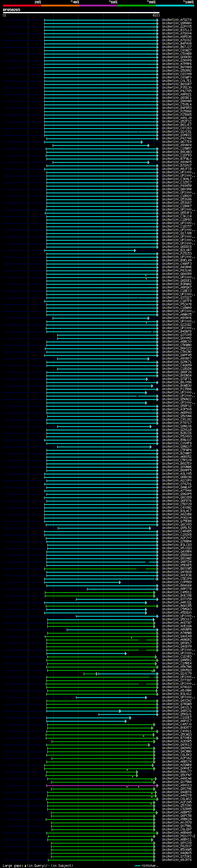Viewport: 197px width, 868px height.
Task: Select the UniRef100_P78717 label
Action: click(177, 423)
